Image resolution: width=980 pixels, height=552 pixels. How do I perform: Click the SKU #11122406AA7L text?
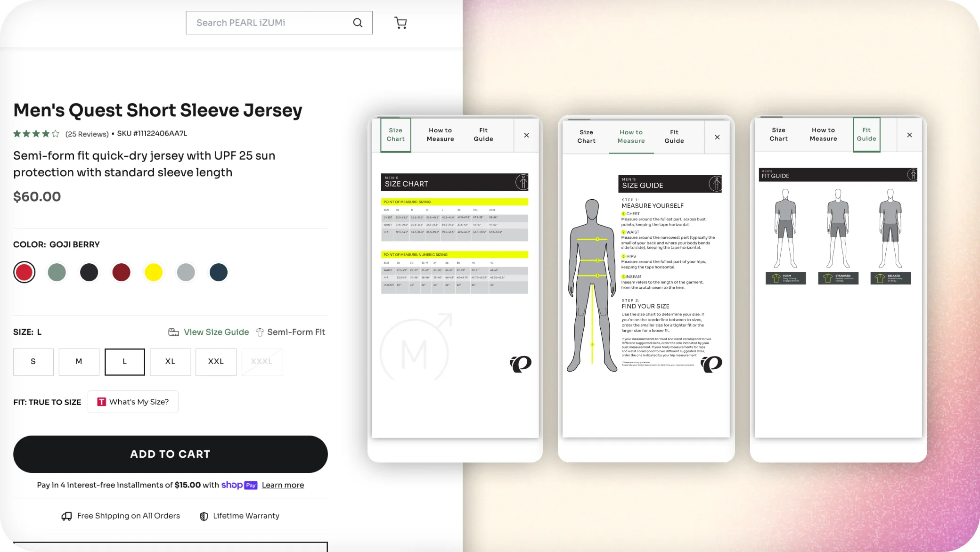(x=152, y=134)
